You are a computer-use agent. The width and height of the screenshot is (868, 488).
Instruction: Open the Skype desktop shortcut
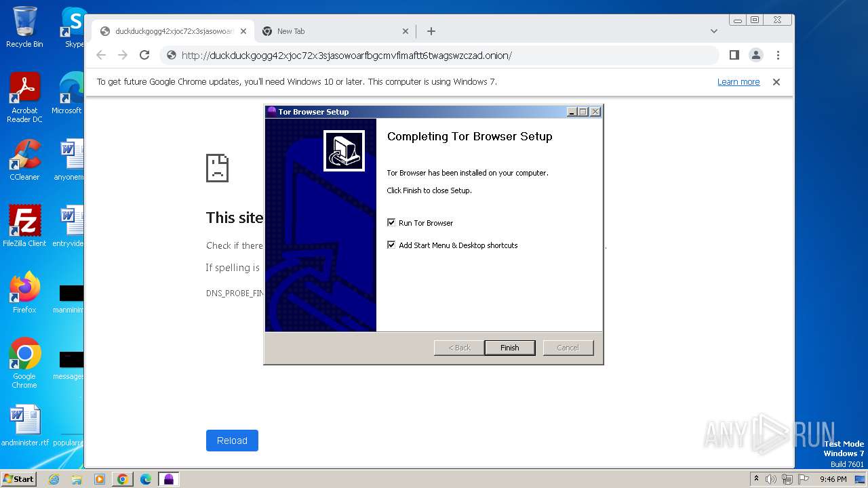click(73, 27)
